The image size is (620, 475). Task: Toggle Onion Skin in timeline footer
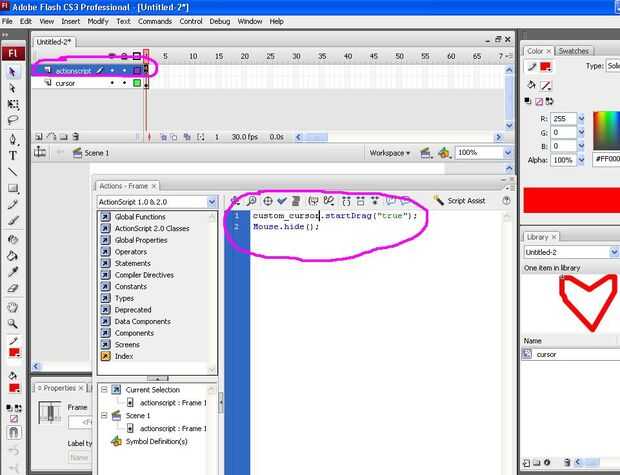click(x=163, y=137)
